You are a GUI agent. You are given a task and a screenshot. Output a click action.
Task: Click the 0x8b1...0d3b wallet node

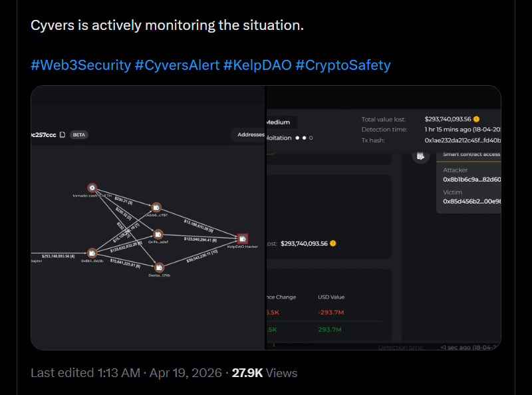point(92,253)
